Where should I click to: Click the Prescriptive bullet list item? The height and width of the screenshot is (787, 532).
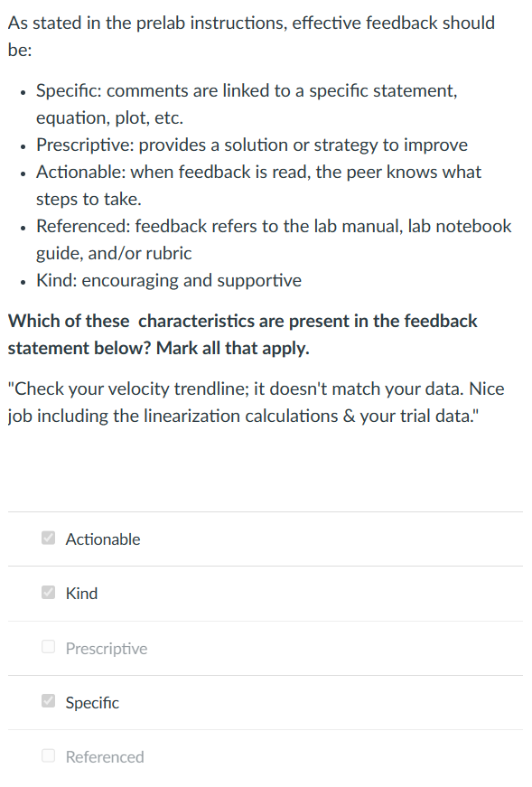[251, 145]
